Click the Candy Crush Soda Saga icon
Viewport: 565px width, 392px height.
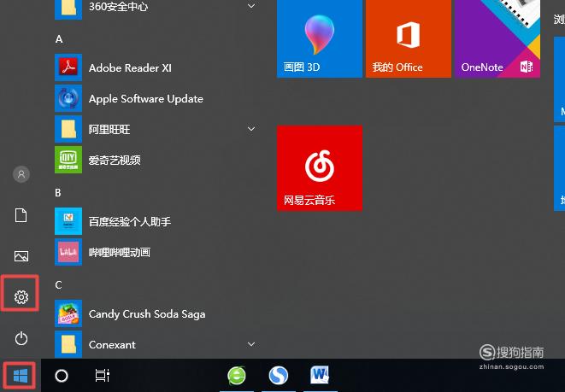[68, 313]
